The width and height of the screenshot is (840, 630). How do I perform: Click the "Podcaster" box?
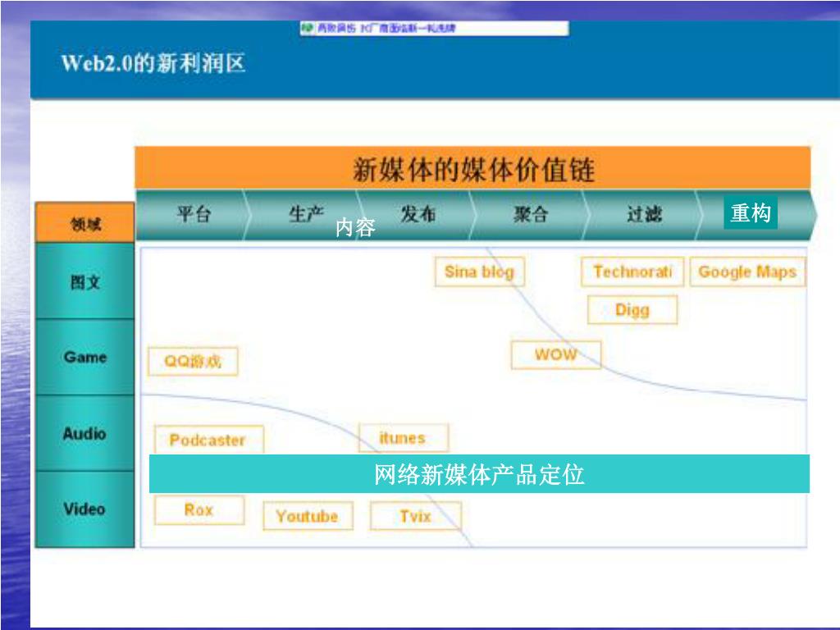[x=208, y=441]
